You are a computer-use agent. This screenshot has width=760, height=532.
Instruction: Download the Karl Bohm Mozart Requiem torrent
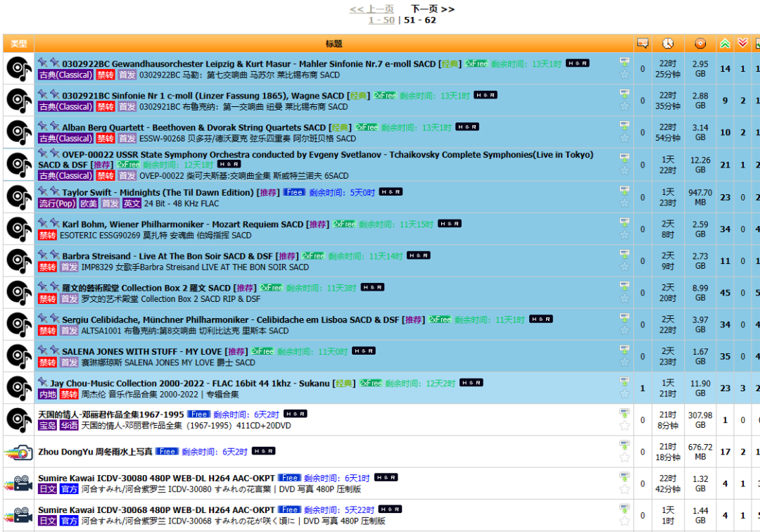[x=624, y=223]
